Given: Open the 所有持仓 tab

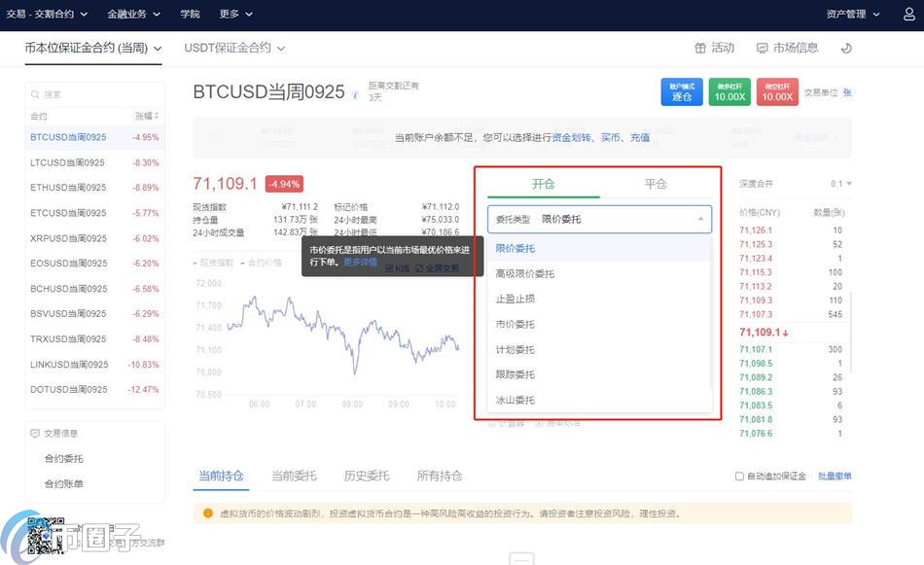Looking at the screenshot, I should [x=440, y=476].
